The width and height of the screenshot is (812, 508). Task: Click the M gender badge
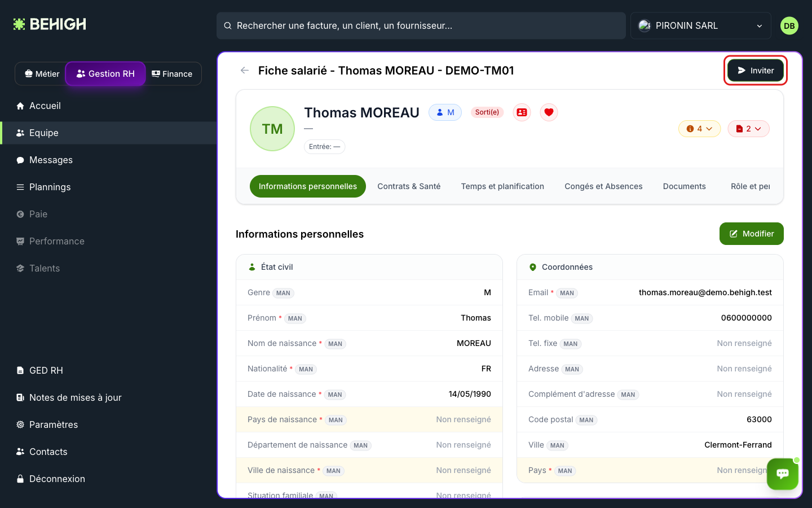pyautogui.click(x=445, y=112)
